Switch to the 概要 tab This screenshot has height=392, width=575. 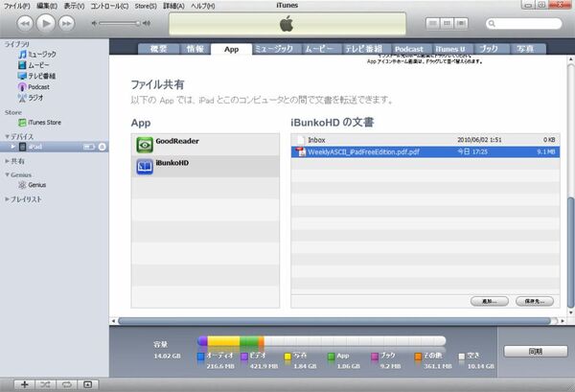(x=158, y=49)
